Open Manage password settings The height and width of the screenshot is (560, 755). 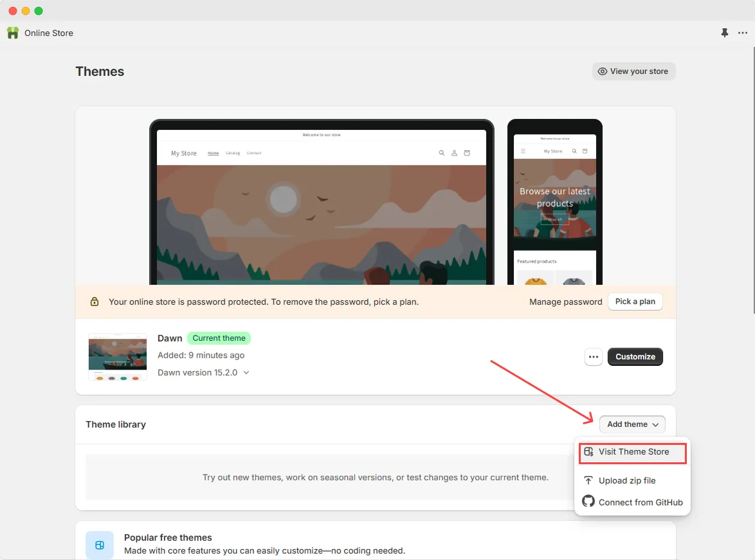click(565, 301)
